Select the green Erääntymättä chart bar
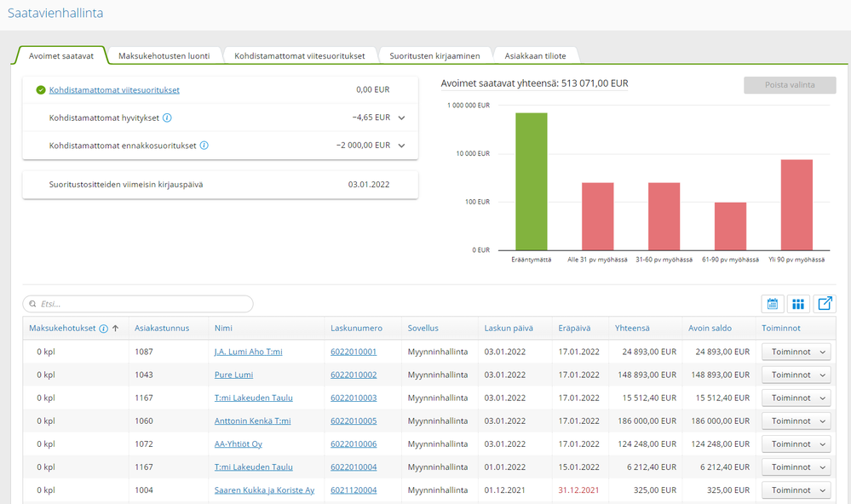 [x=532, y=181]
